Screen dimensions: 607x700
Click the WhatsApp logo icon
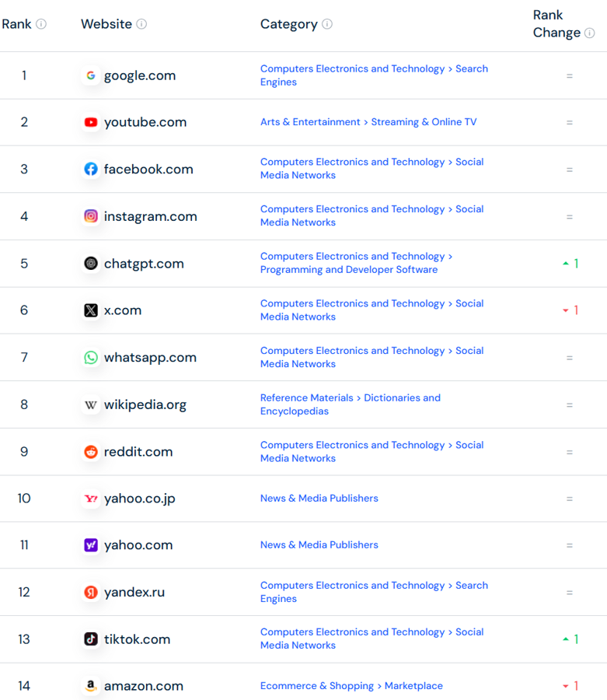(x=91, y=358)
